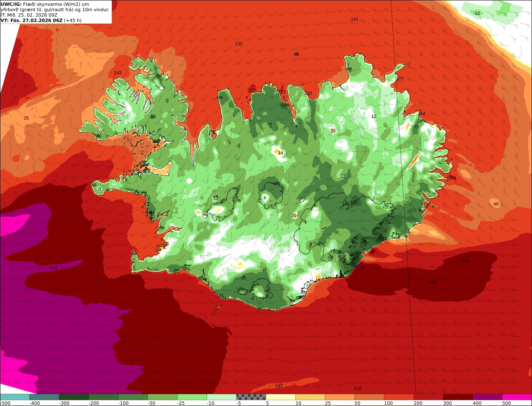Click the map value 177
The width and height of the screenshot is (532, 406).
pos(400,78)
